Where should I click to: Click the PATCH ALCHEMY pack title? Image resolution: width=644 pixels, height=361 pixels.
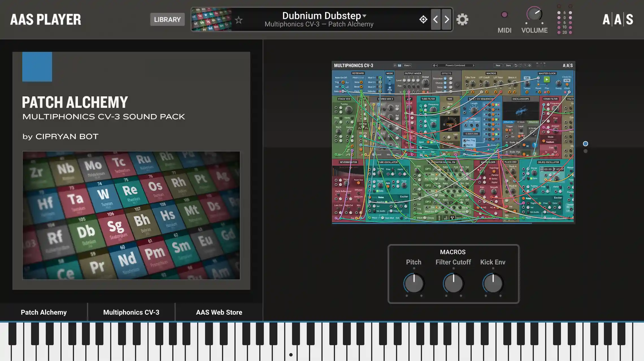[x=75, y=102]
